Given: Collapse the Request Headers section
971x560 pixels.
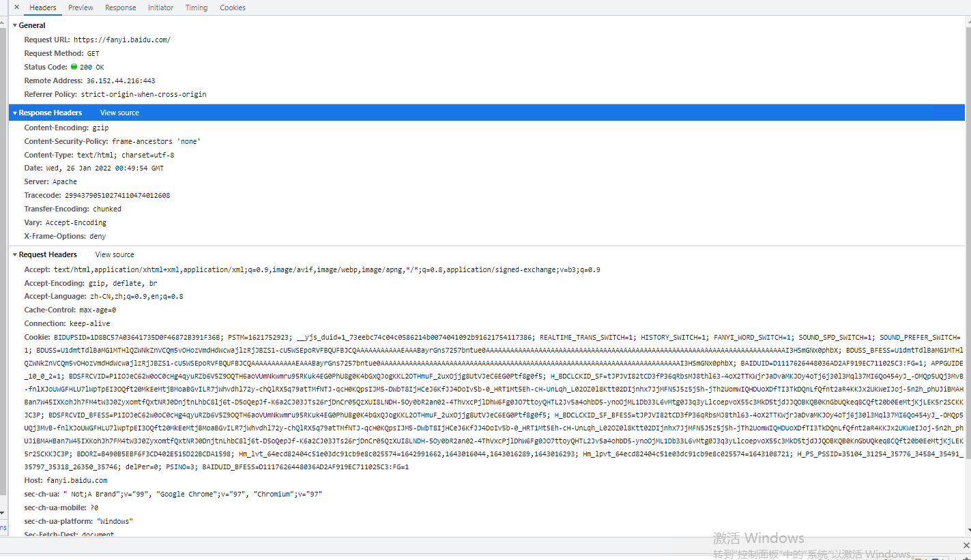Looking at the screenshot, I should click(x=15, y=255).
